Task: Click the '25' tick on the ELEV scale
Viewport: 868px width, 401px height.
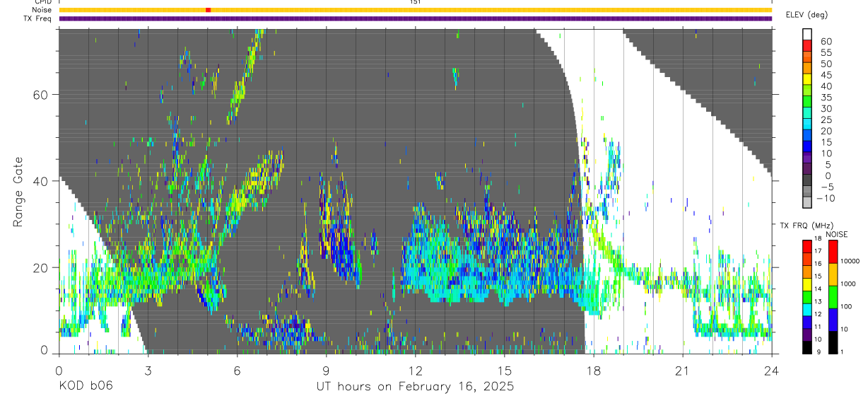Action: pos(826,120)
